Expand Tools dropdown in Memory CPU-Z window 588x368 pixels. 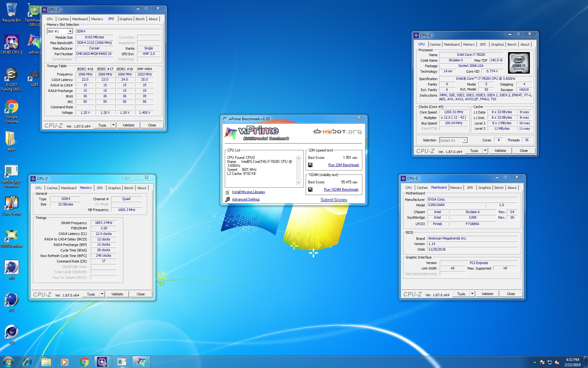click(102, 294)
